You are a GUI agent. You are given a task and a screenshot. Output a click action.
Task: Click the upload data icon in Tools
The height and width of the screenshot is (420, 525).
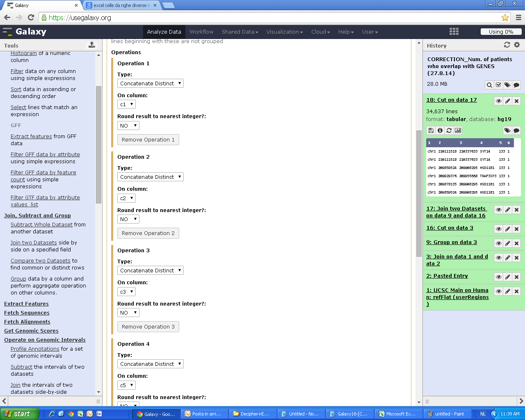click(91, 45)
